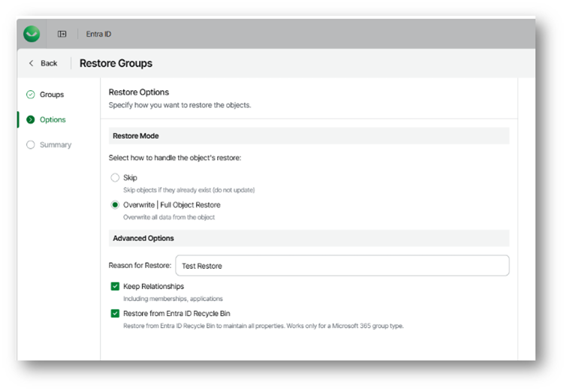Uncheck the Keep Relationships checkbox
This screenshot has width=567, height=392.
tap(115, 286)
